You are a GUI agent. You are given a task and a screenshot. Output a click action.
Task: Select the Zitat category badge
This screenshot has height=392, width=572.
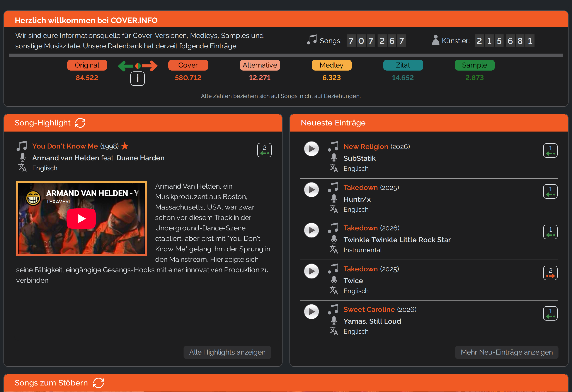(403, 65)
